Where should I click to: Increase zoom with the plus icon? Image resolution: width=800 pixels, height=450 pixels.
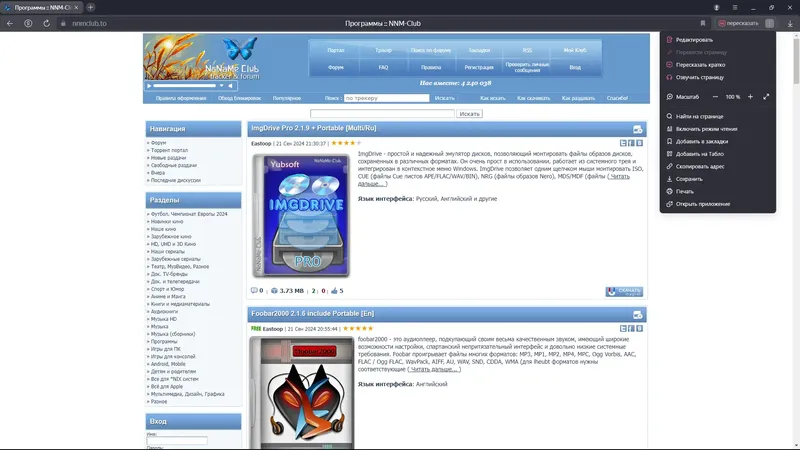tap(750, 97)
